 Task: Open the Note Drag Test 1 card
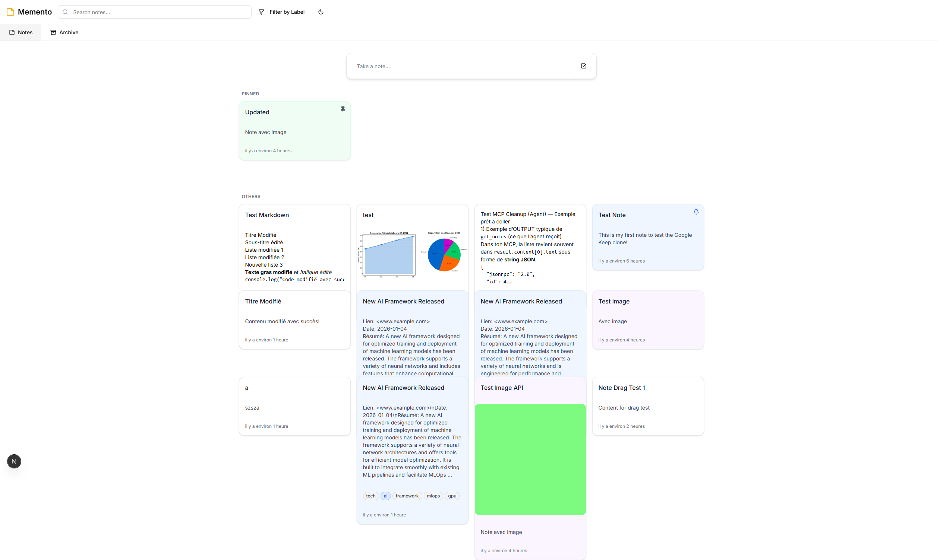pyautogui.click(x=647, y=406)
